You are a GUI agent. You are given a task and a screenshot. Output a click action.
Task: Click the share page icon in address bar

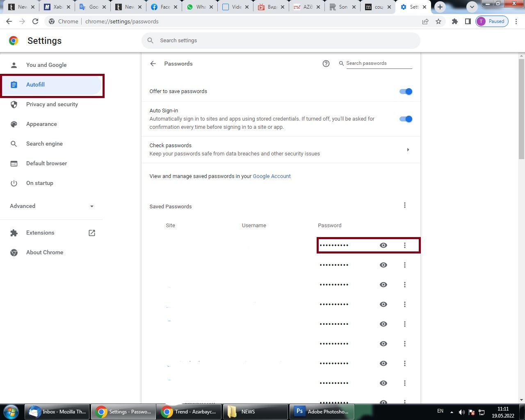click(425, 21)
